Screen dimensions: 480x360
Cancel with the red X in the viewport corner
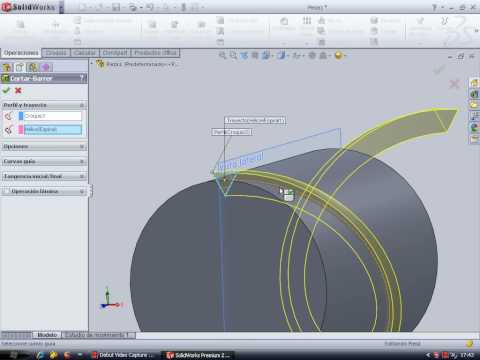[455, 84]
